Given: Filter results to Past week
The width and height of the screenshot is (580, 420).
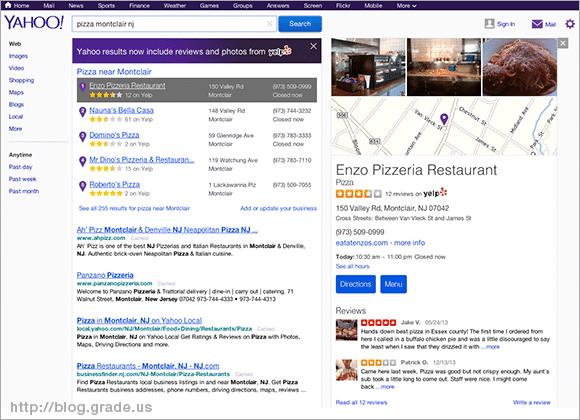Looking at the screenshot, I should click(x=22, y=179).
